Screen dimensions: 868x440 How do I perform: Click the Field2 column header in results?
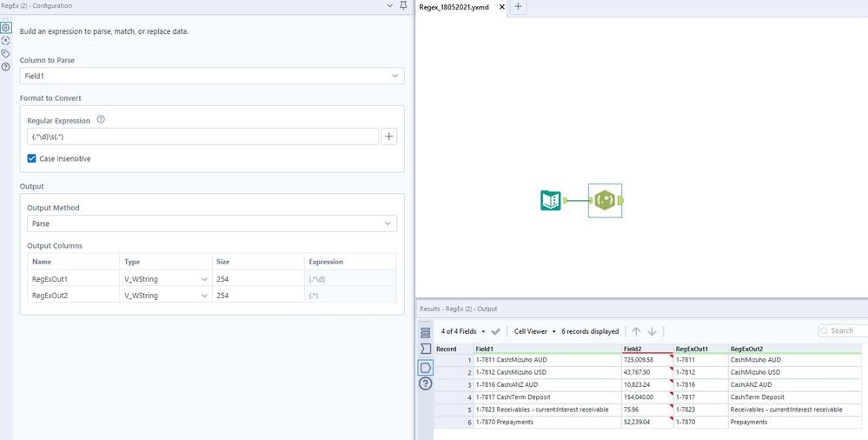point(647,349)
